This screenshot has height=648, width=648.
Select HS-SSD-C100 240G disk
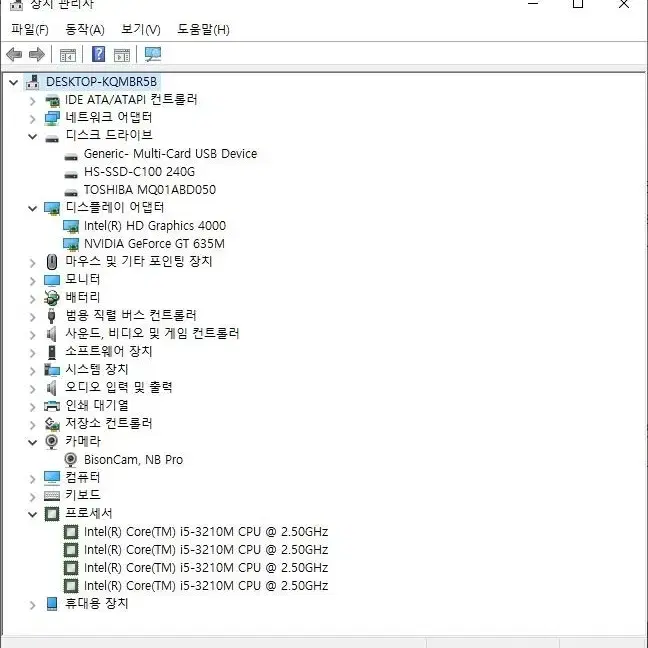[139, 172]
